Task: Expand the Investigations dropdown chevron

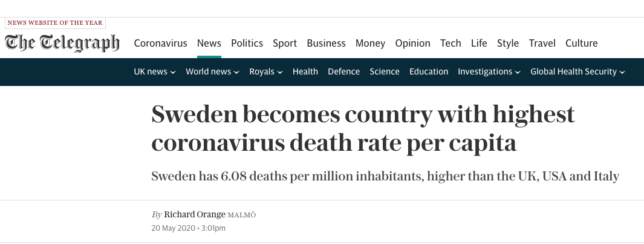Action: pyautogui.click(x=518, y=73)
